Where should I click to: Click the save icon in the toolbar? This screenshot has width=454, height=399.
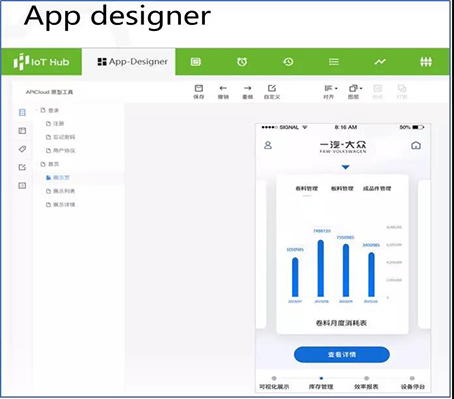point(199,92)
